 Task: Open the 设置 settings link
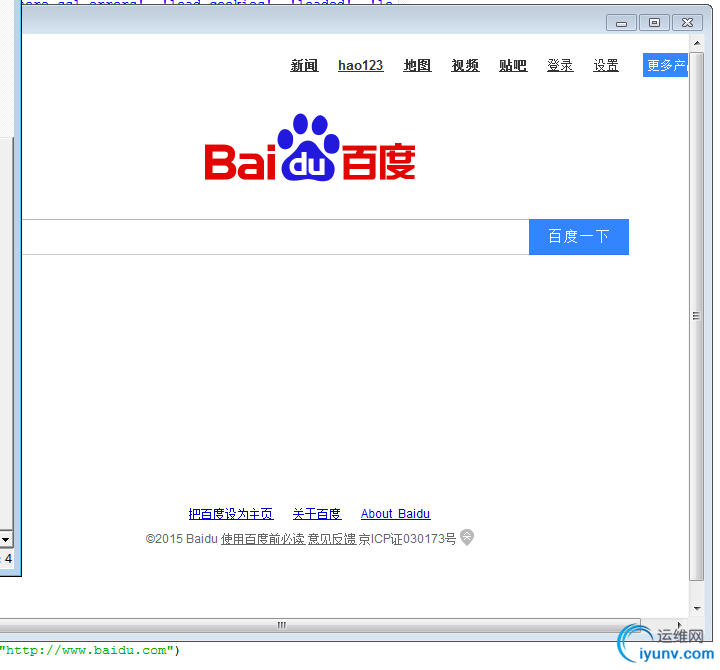click(x=606, y=66)
